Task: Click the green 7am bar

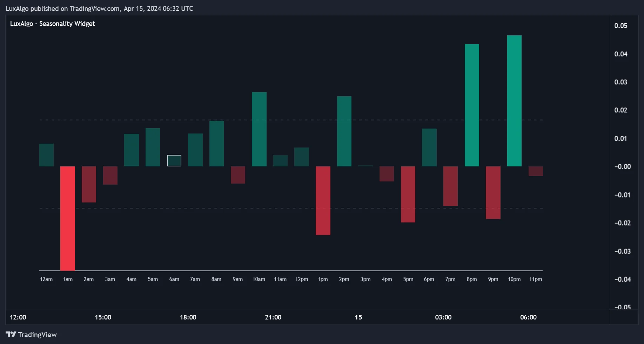Action: (x=195, y=150)
